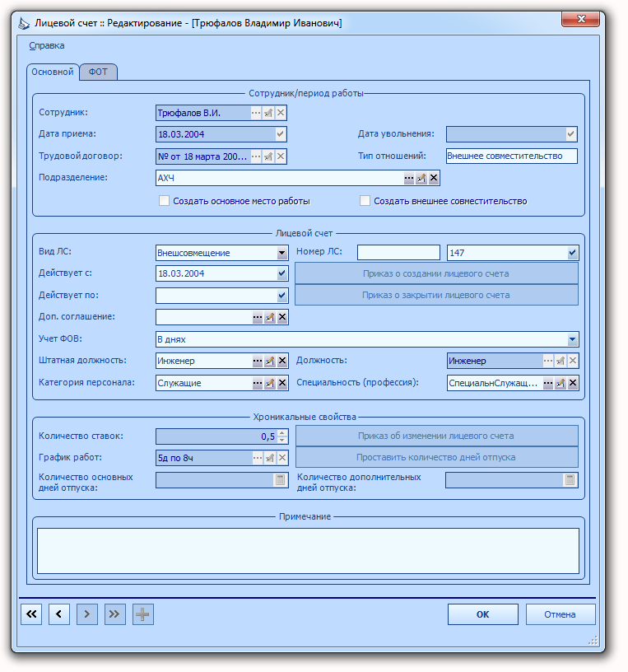Expand the Вид ЛС dropdown
Screen dimensions: 628x672
[281, 253]
